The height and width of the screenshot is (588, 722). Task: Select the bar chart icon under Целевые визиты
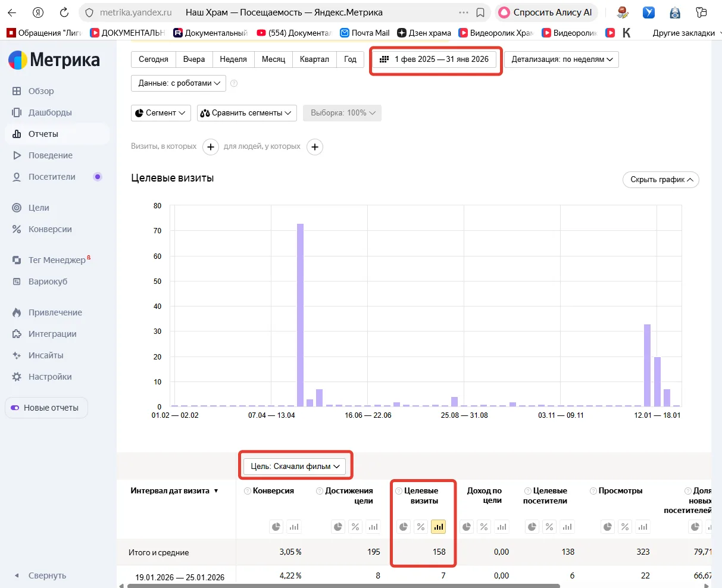tap(439, 527)
